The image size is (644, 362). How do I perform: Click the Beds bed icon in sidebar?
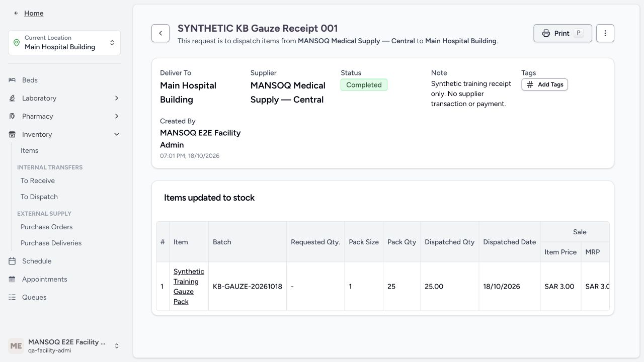(12, 80)
